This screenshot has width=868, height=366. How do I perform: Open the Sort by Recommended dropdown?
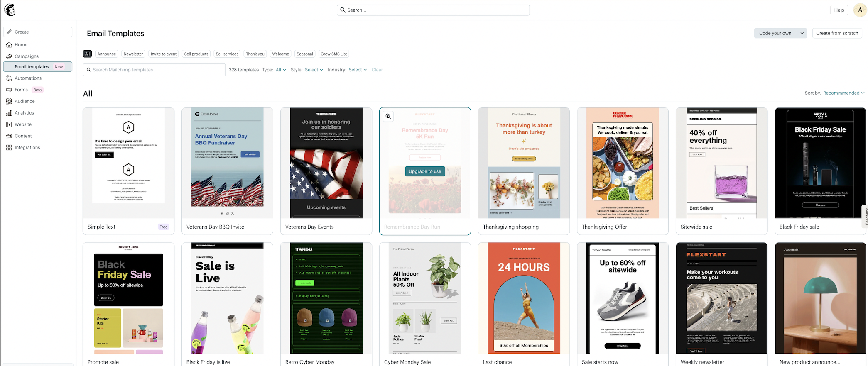click(x=843, y=93)
